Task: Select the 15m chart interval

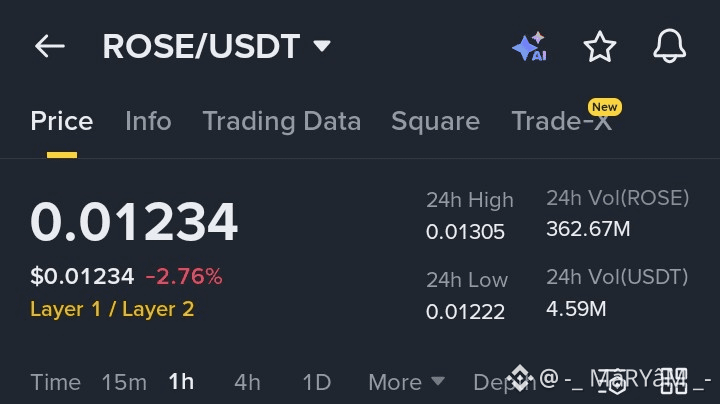Action: click(124, 382)
